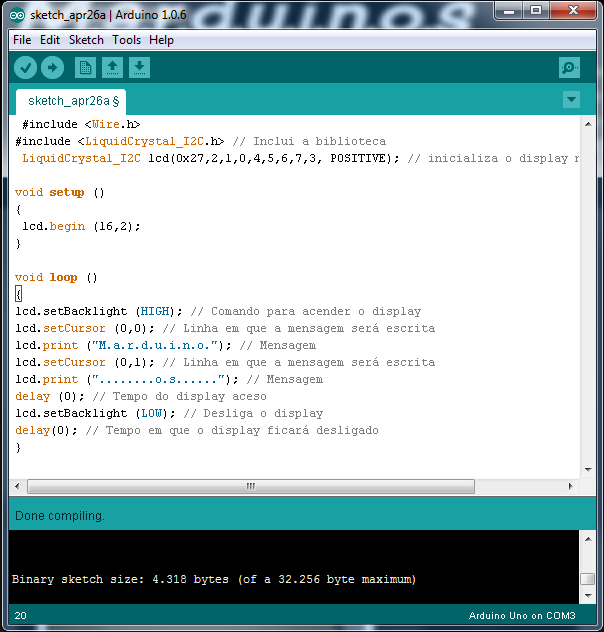The height and width of the screenshot is (632, 604).
Task: Close the Arduino window
Action: (573, 10)
